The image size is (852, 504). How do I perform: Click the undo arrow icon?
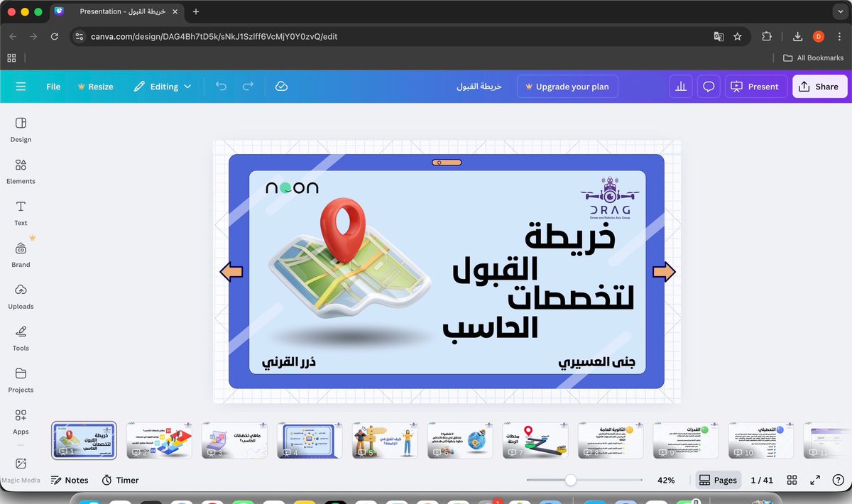(x=221, y=86)
